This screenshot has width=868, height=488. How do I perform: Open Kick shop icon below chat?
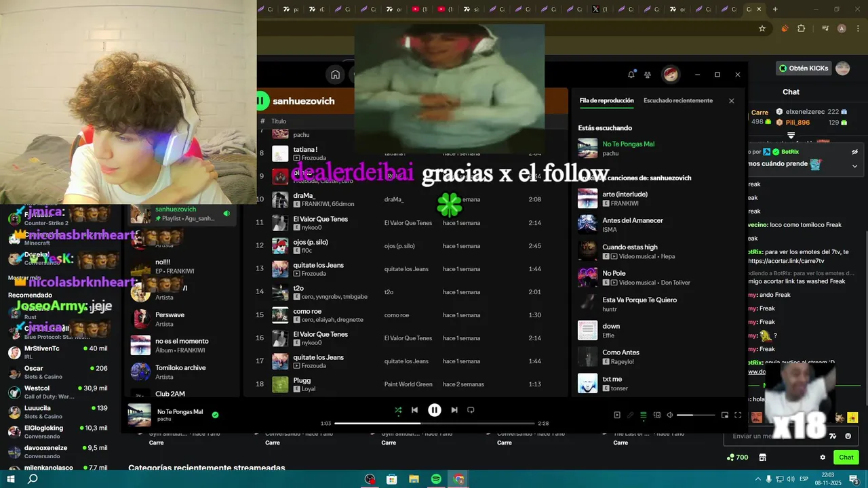[762, 457]
